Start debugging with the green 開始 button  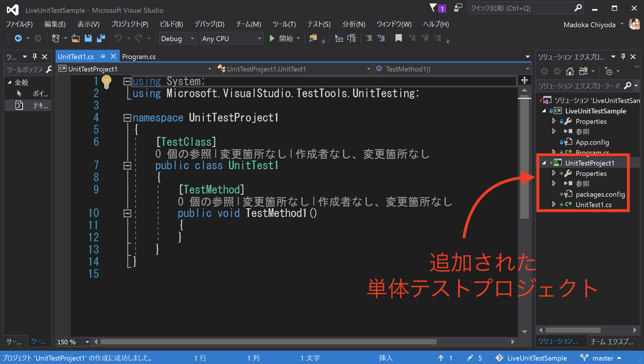coord(281,38)
